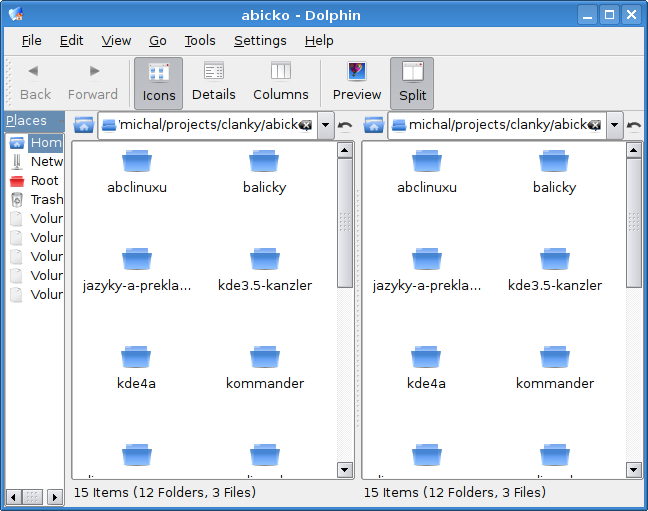This screenshot has width=648, height=511.
Task: Click the home icon in left pane location bar
Action: coord(84,125)
